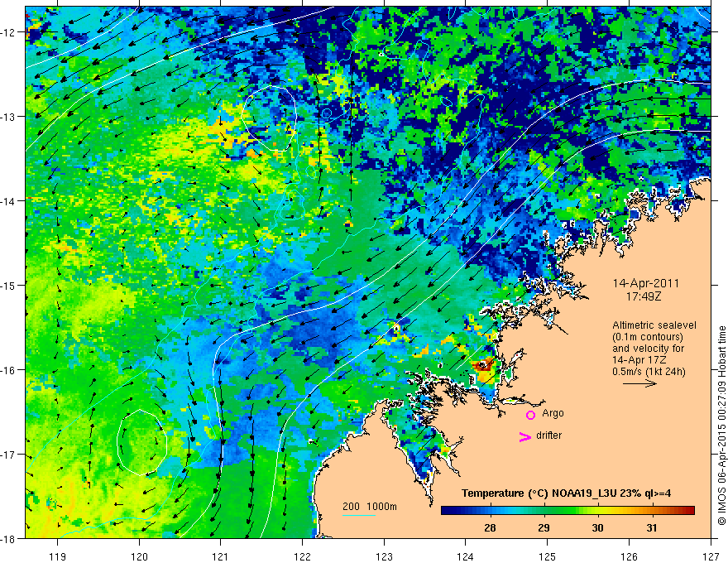This screenshot has height=563, width=728.
Task: Click the 'Argo' legend label
Action: point(553,413)
